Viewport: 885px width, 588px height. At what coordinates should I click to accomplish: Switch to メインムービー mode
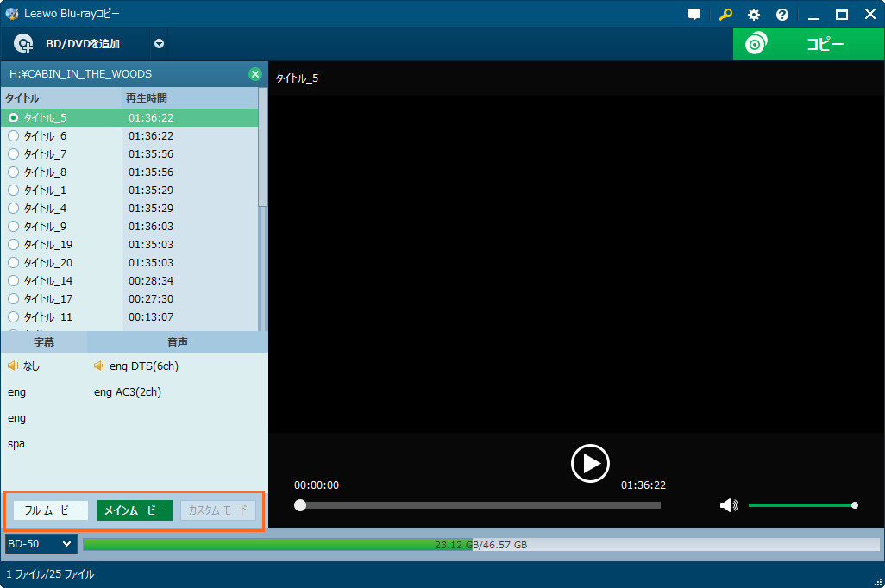135,510
